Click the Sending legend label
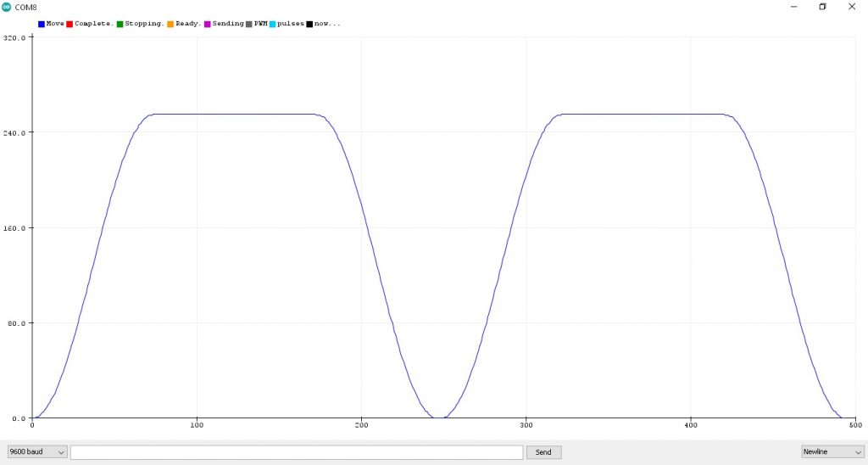This screenshot has height=465, width=868. [228, 24]
